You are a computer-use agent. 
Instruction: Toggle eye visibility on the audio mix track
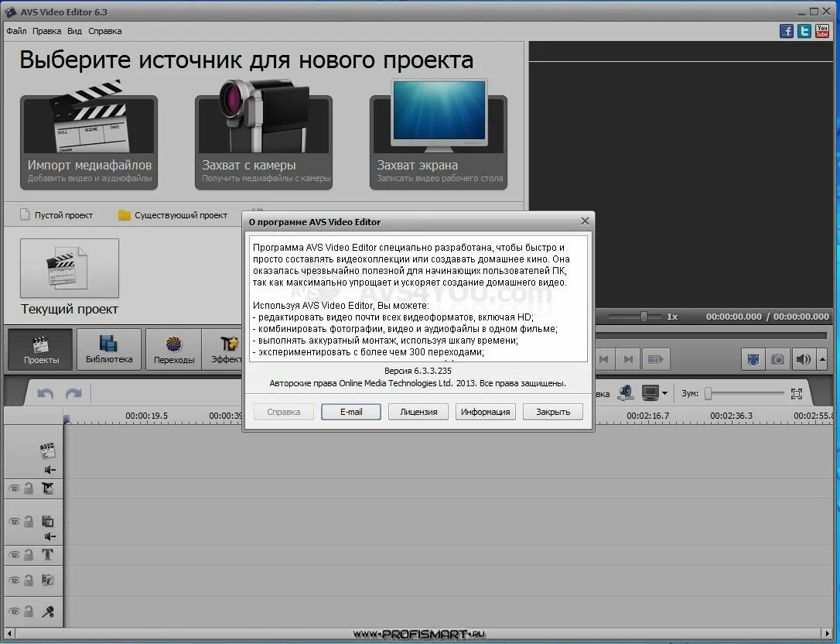[x=14, y=581]
